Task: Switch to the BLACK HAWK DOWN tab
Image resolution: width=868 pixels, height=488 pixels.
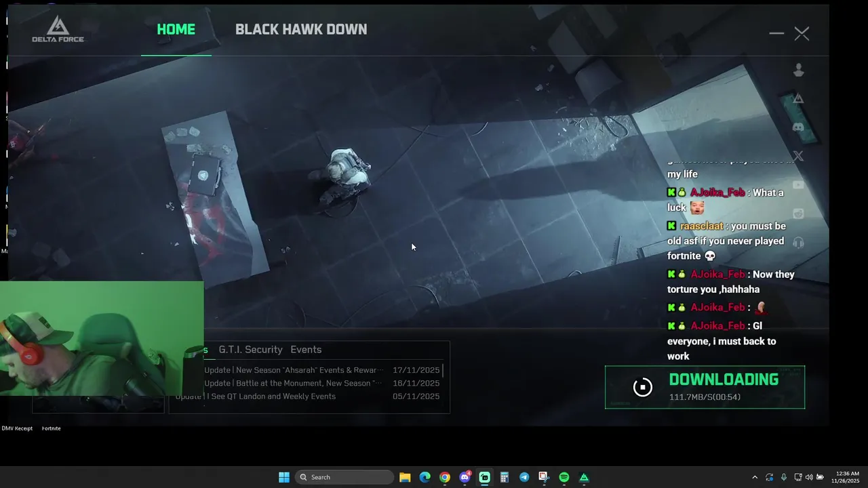Action: click(301, 29)
